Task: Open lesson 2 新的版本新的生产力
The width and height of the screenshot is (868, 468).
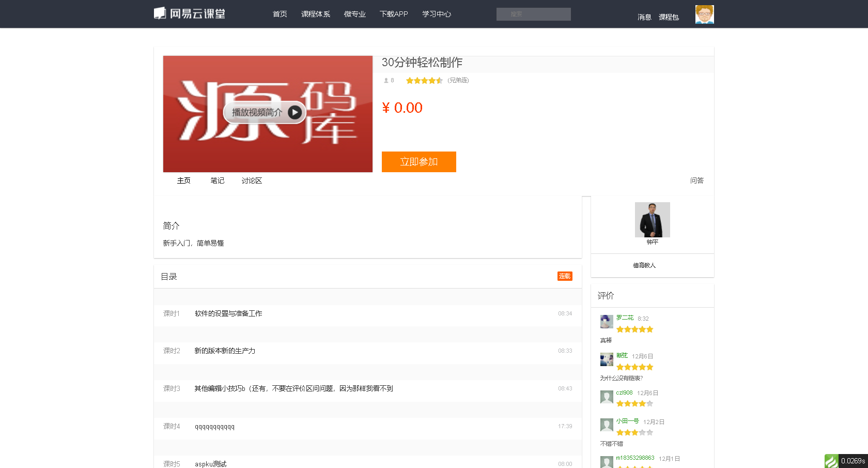Action: tap(225, 351)
